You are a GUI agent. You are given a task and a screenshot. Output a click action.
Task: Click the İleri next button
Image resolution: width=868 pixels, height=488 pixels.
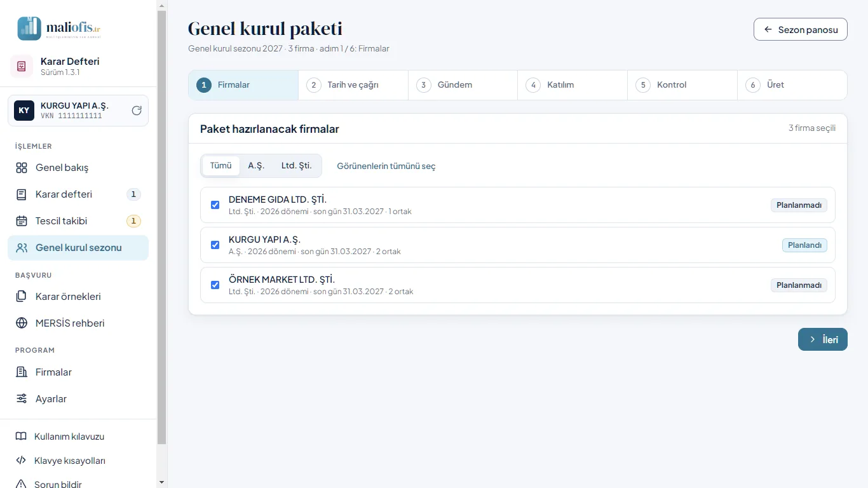(x=823, y=339)
